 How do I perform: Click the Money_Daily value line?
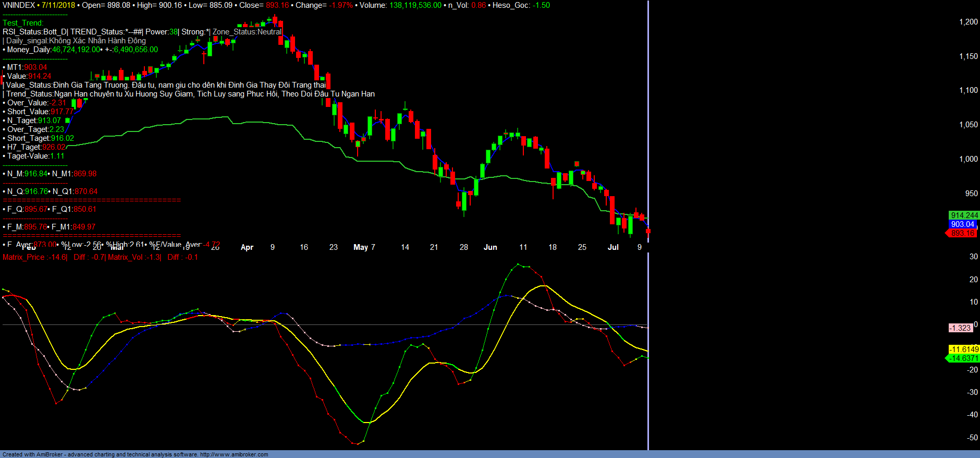pyautogui.click(x=82, y=50)
